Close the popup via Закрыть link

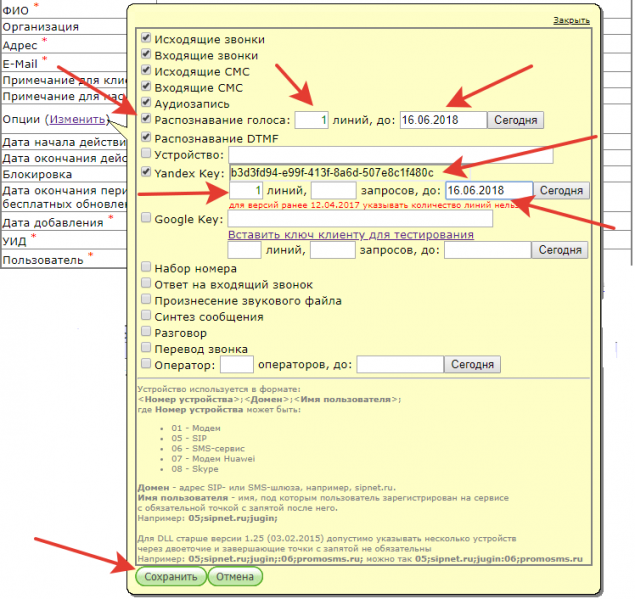click(571, 20)
